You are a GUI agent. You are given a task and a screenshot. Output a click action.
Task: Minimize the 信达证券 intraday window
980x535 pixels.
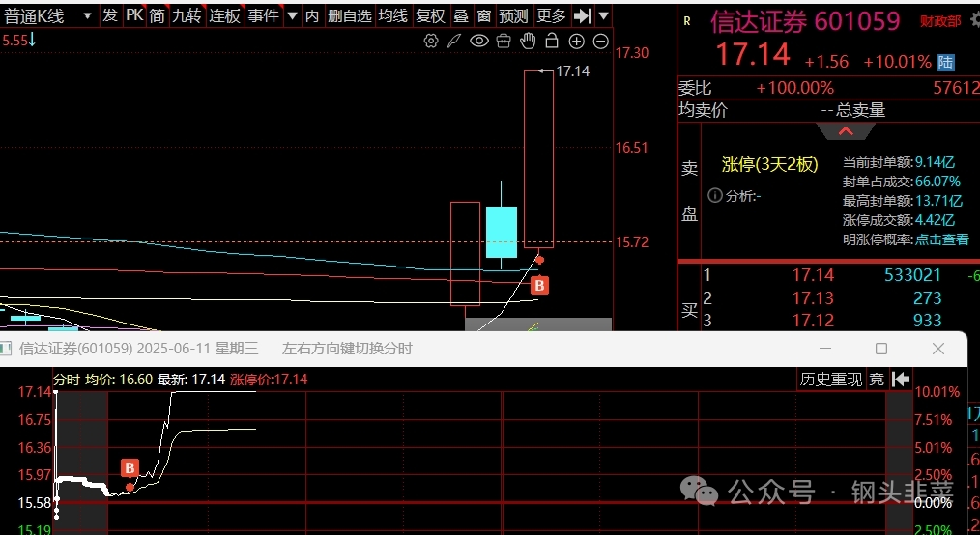pos(825,349)
